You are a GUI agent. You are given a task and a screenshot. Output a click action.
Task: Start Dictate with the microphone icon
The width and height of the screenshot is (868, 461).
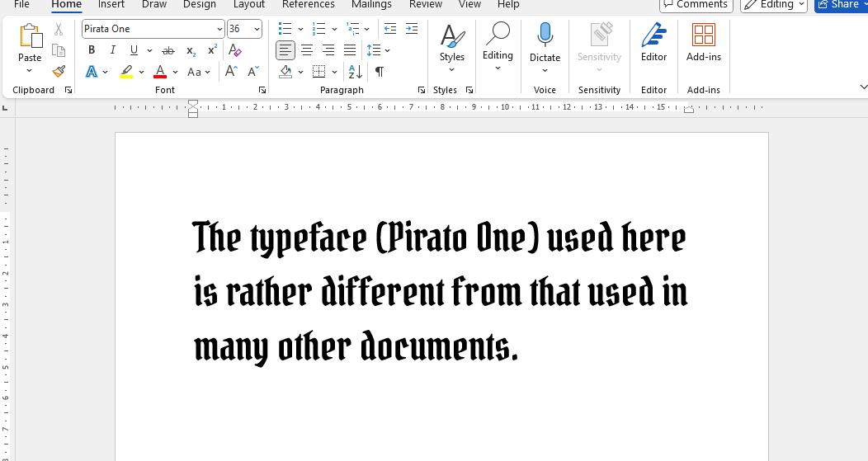[545, 35]
